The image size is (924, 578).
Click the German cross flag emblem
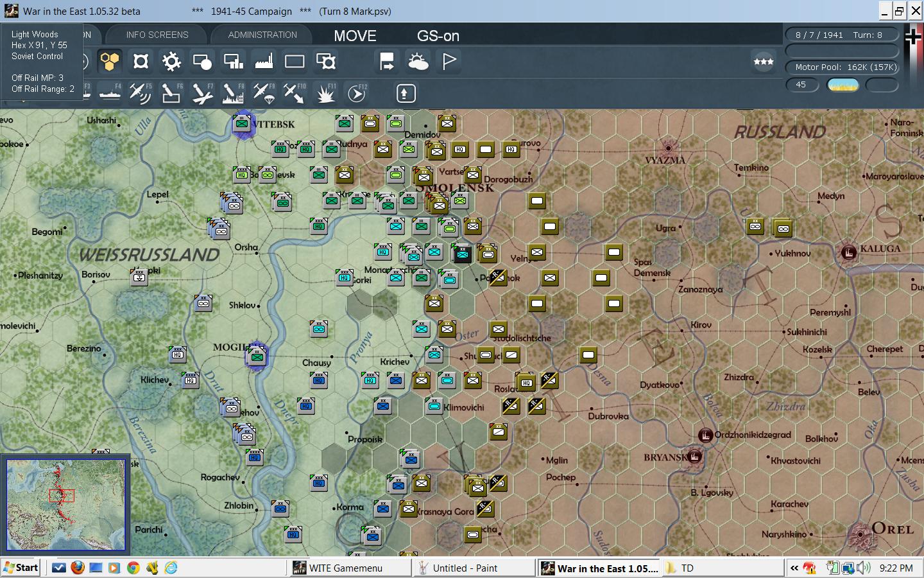913,37
